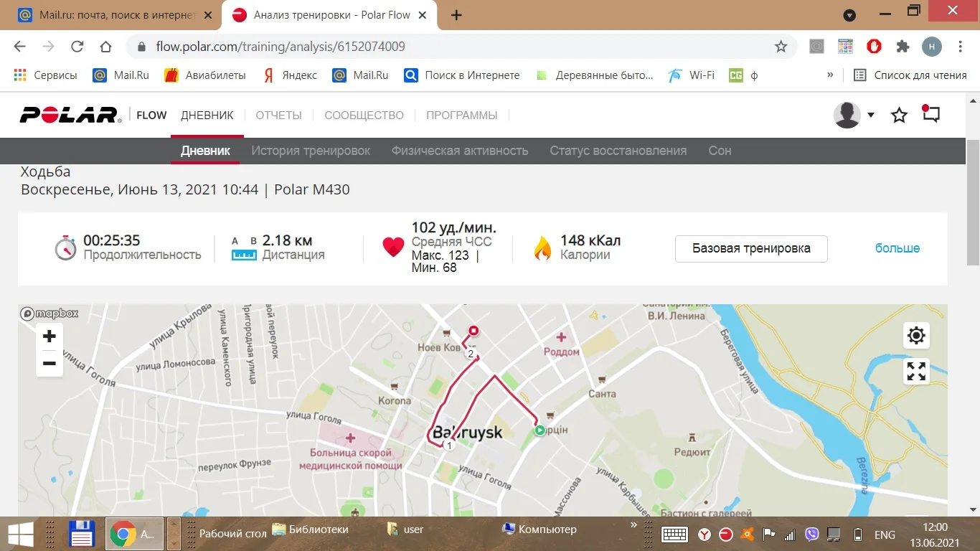The height and width of the screenshot is (551, 980).
Task: Go back to the previous page
Action: [x=19, y=47]
